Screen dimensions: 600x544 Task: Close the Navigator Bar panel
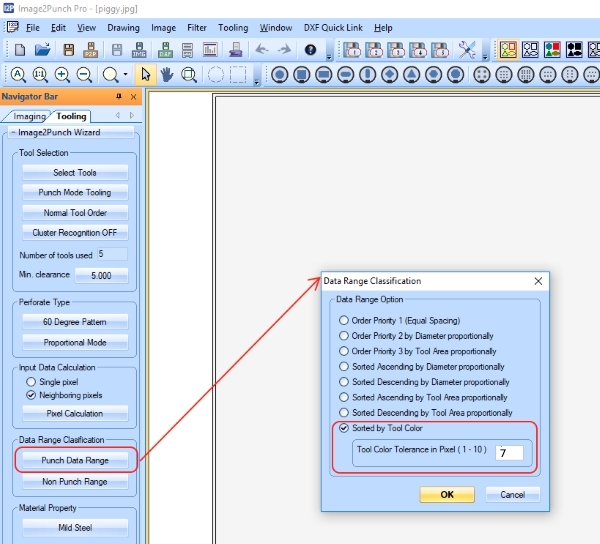(x=134, y=97)
